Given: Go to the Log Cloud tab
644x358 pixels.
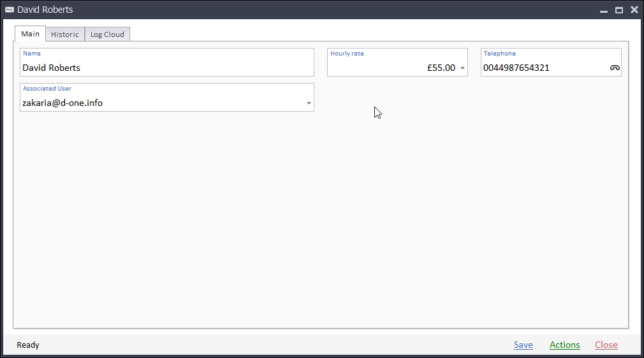Looking at the screenshot, I should tap(107, 34).
